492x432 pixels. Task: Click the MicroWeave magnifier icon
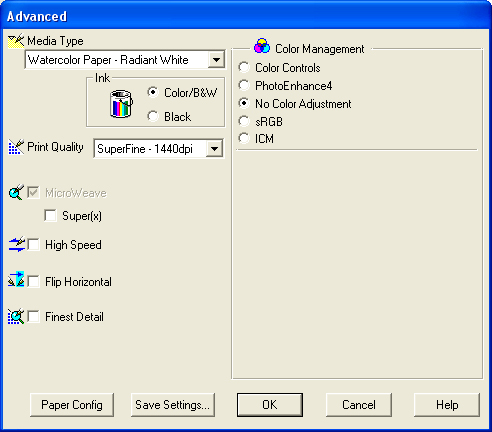(x=16, y=192)
